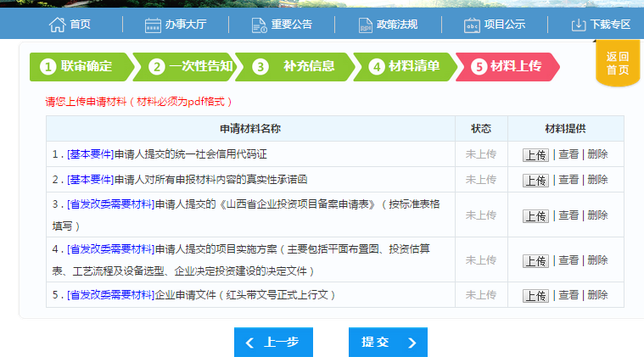Delete the 项目实施方案 material in row 4
The height and width of the screenshot is (357, 644).
597,260
